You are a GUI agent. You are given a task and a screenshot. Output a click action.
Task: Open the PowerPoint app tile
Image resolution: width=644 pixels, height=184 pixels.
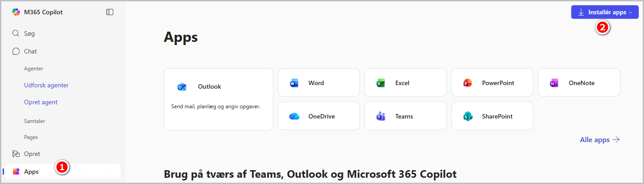tap(492, 82)
